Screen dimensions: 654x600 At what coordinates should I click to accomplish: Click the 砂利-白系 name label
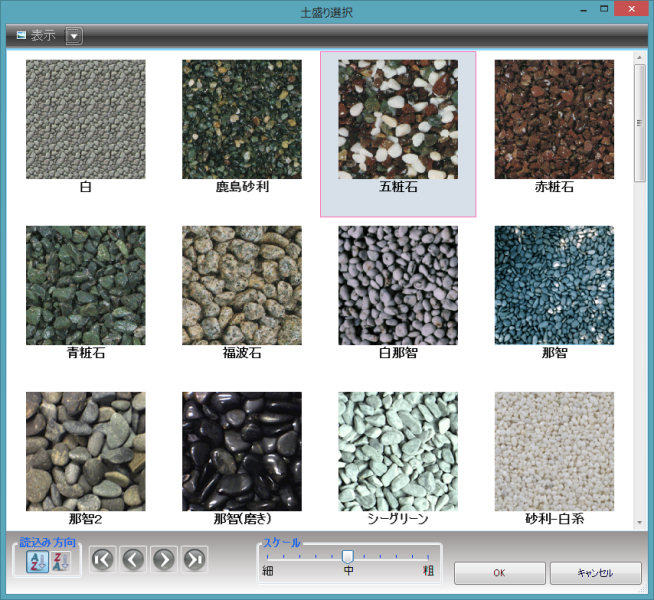coord(554,519)
